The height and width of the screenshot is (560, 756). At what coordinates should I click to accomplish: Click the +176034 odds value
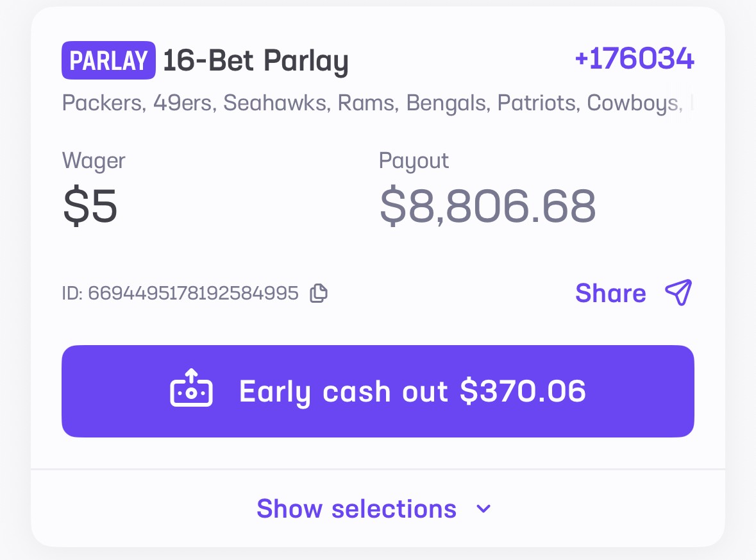pos(634,59)
